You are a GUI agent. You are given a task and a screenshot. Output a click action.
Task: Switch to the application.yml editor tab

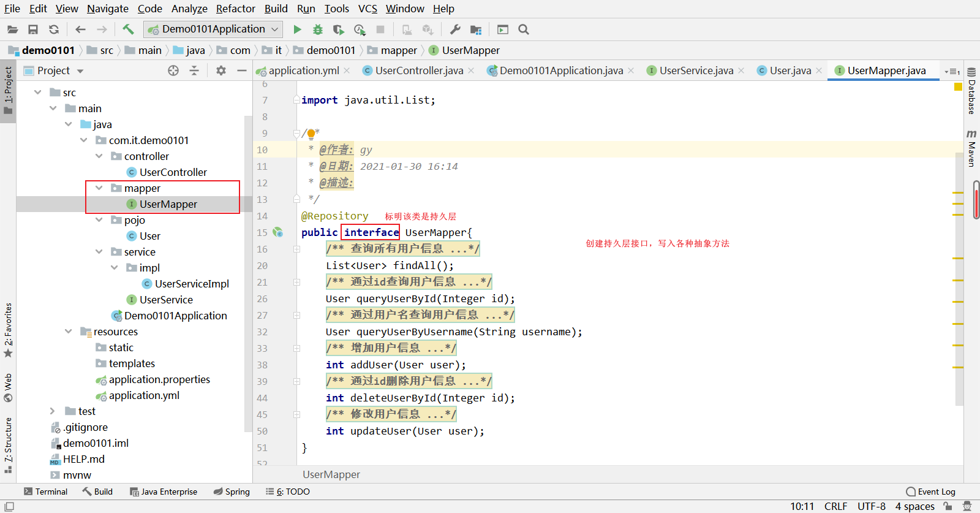304,70
